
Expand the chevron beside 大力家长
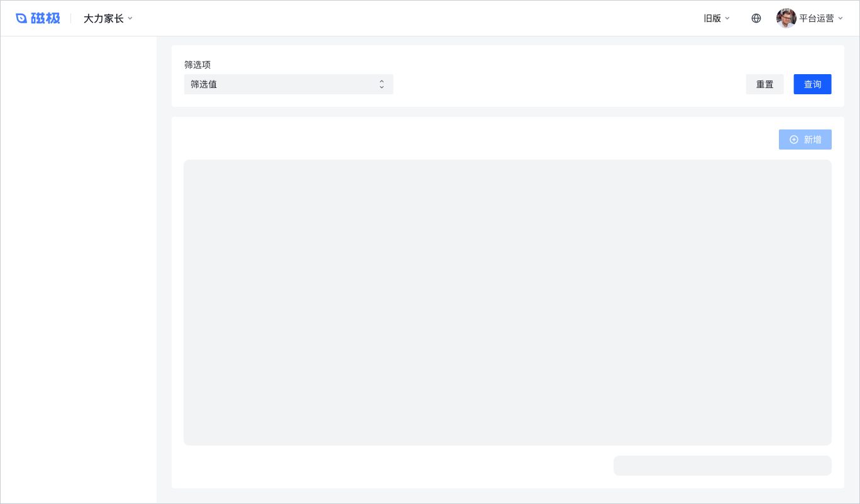pyautogui.click(x=130, y=18)
